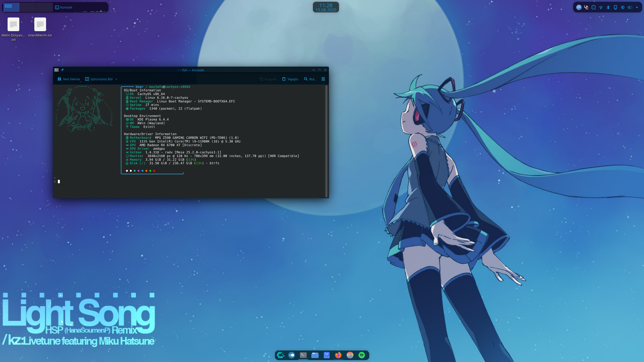The width and height of the screenshot is (644, 362).
Task: Open the clock and calendar widget
Action: coord(326,7)
